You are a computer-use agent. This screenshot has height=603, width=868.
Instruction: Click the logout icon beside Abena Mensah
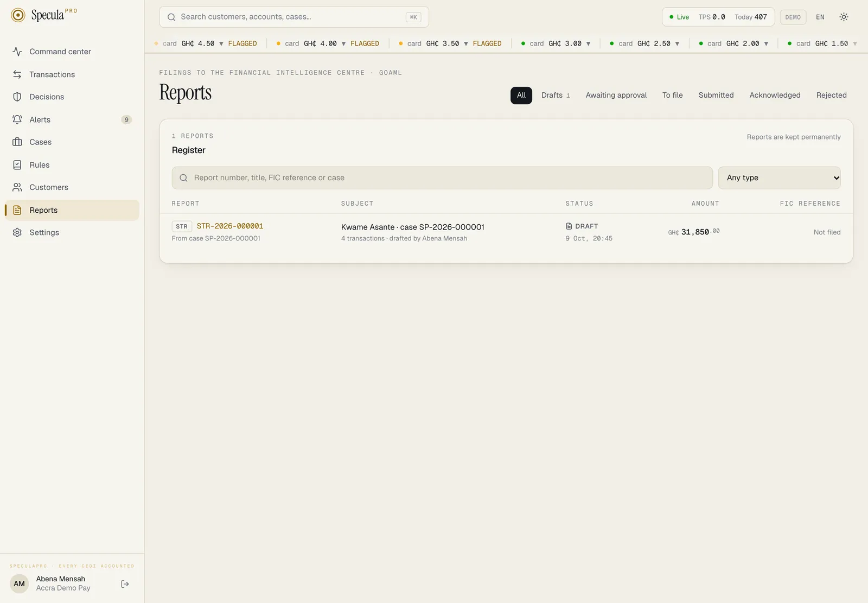click(x=125, y=584)
